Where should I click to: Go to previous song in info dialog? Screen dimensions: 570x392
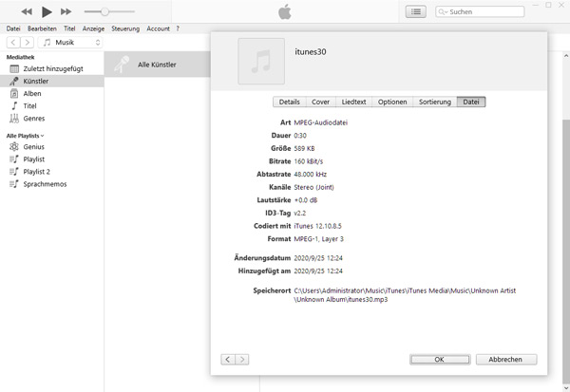point(228,360)
